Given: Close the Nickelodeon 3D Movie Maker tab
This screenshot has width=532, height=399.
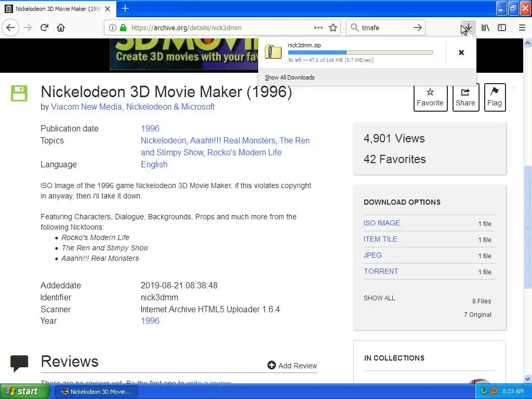Looking at the screenshot, I should (x=108, y=9).
